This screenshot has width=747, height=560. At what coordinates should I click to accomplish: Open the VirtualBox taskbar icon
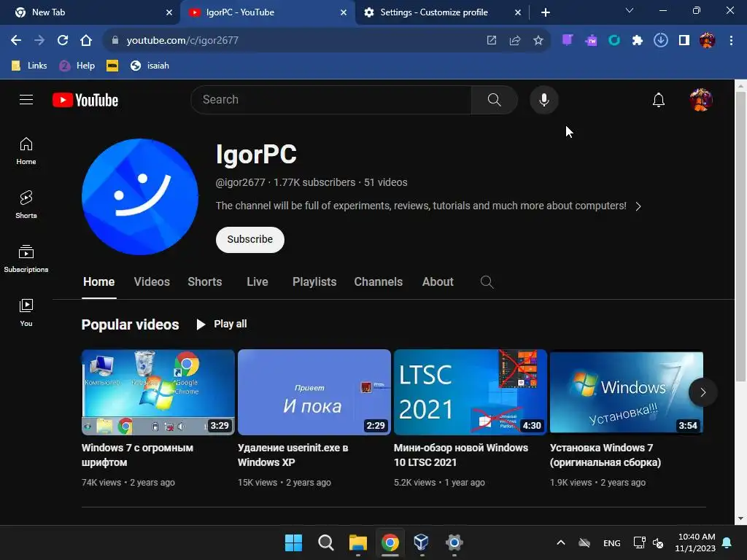[x=421, y=542]
